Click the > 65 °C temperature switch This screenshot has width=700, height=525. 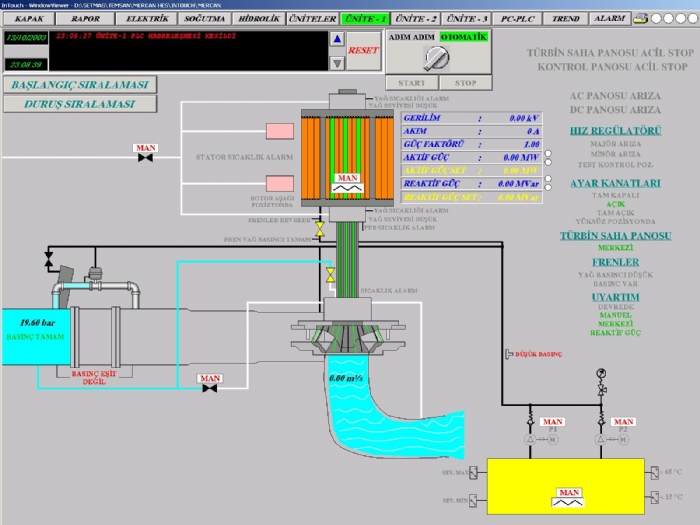pos(654,473)
